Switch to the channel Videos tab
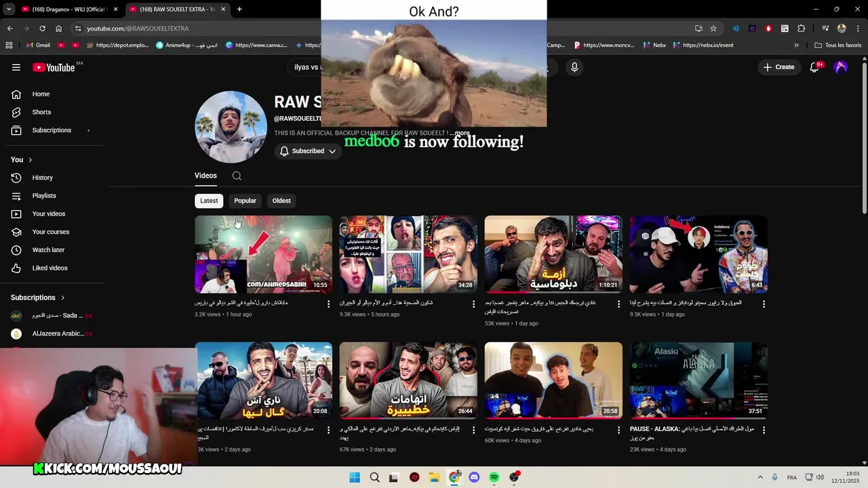Viewport: 868px width, 488px height. pyautogui.click(x=205, y=176)
